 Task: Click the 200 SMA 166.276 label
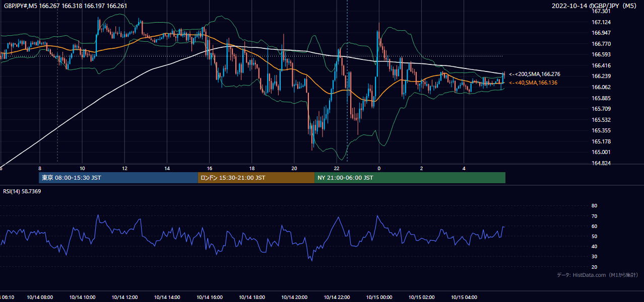[534, 74]
